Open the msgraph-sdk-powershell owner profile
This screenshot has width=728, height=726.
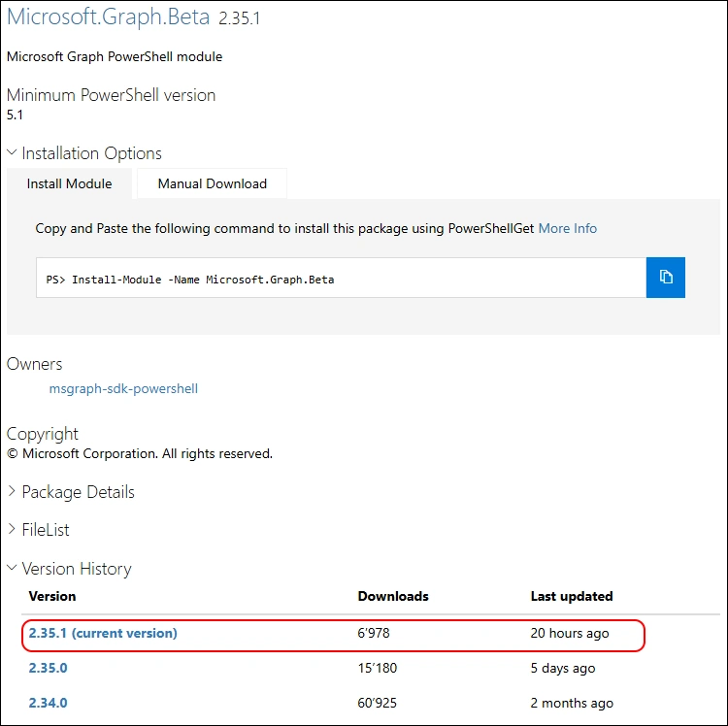123,388
